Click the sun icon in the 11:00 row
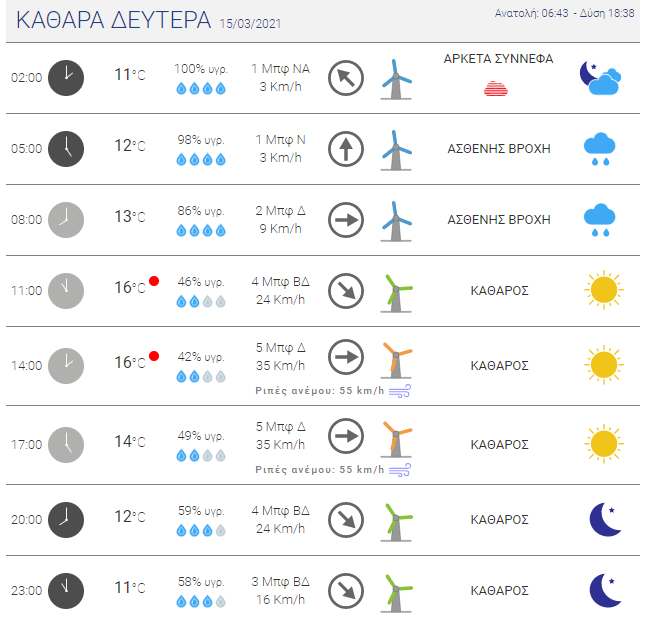 604,290
